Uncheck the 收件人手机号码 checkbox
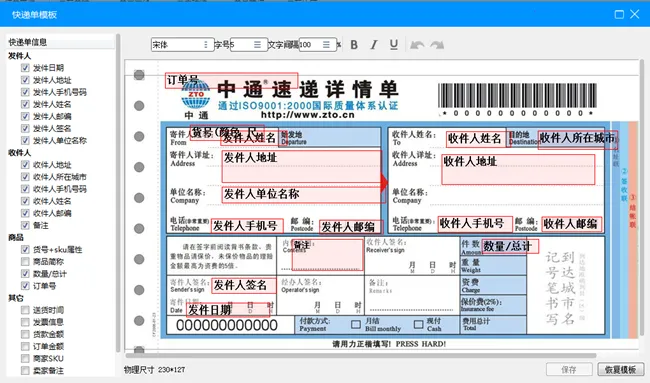 25,189
